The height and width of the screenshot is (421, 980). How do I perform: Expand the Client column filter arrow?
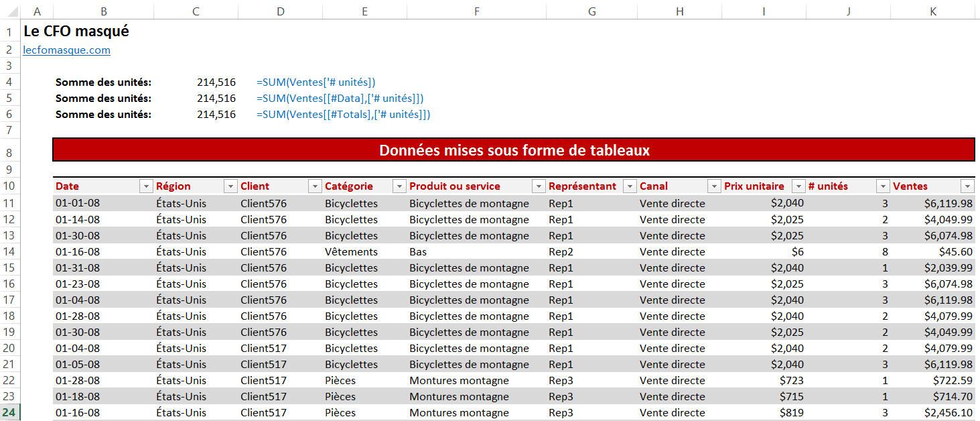point(314,186)
